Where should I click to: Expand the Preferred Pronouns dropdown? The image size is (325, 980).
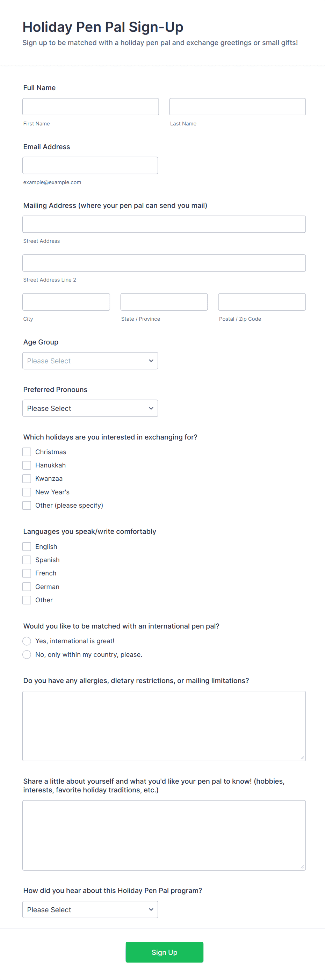pyautogui.click(x=90, y=408)
